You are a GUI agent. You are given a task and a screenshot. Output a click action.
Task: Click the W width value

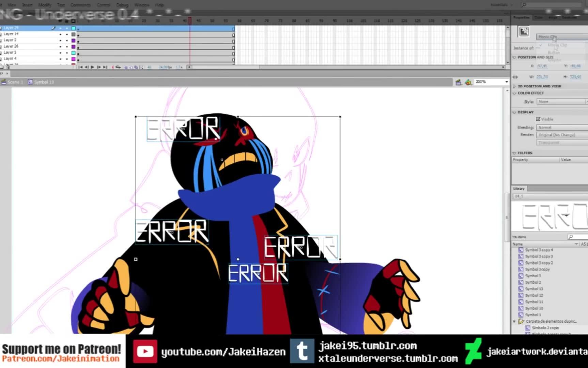point(542,77)
